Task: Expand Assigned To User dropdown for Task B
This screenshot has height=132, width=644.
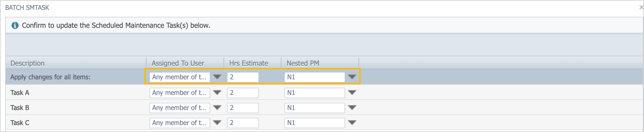Action: [217, 108]
